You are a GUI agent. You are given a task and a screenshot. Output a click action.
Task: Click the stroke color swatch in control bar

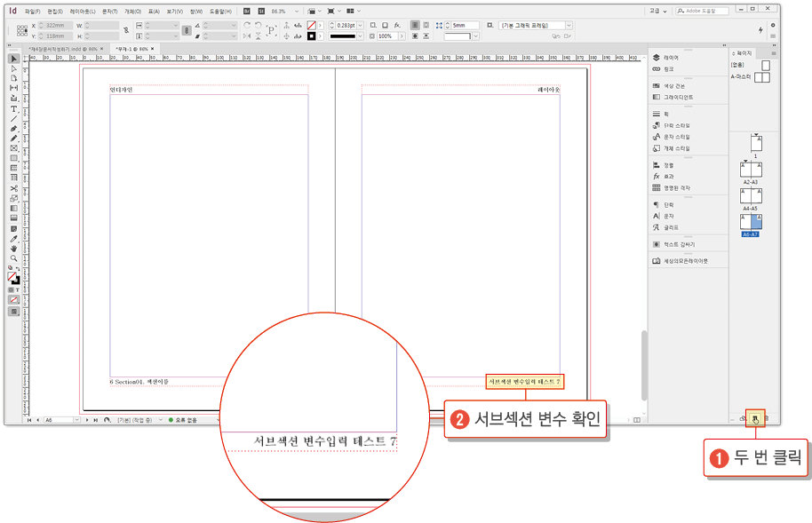click(x=311, y=34)
